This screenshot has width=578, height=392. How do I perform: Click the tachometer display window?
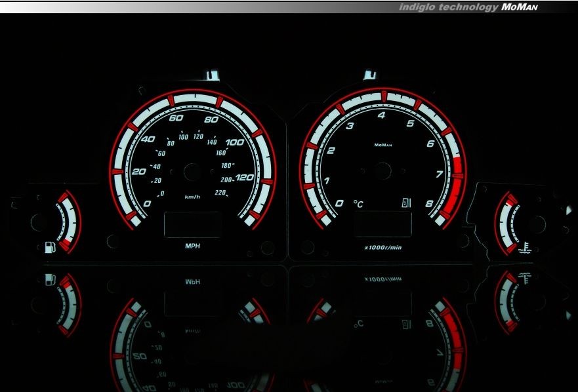pyautogui.click(x=383, y=224)
